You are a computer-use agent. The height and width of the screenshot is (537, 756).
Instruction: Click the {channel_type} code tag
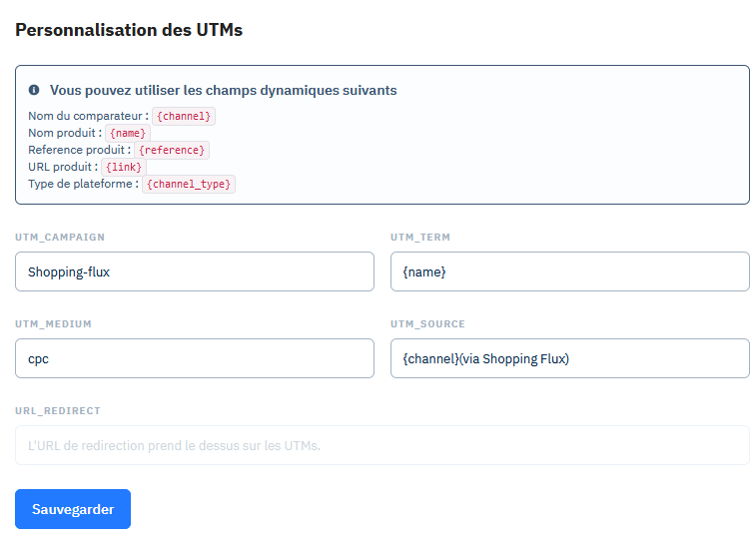189,184
